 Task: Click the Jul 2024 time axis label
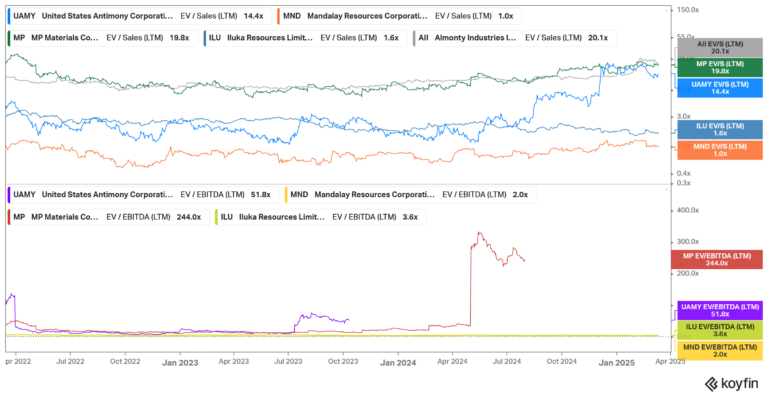[x=506, y=362]
